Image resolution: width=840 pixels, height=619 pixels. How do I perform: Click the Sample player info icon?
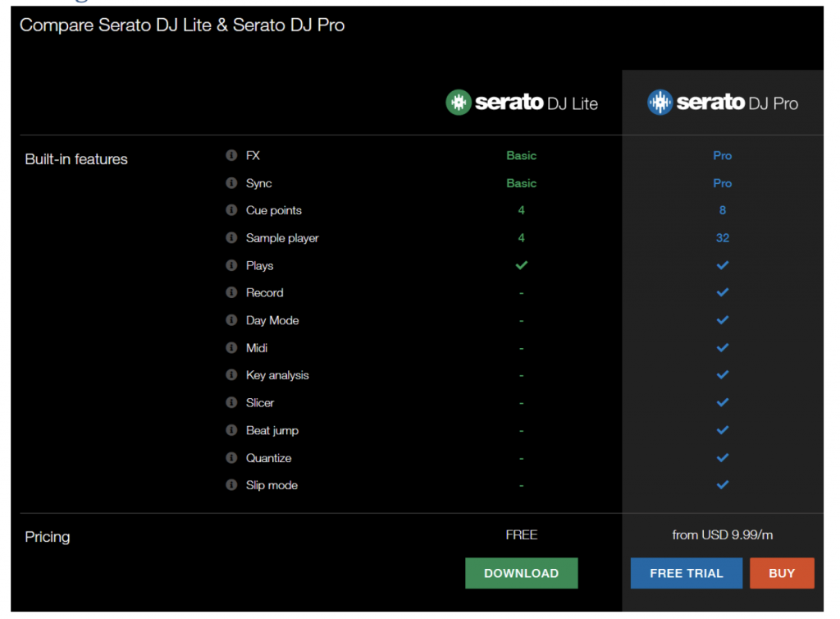coord(231,238)
